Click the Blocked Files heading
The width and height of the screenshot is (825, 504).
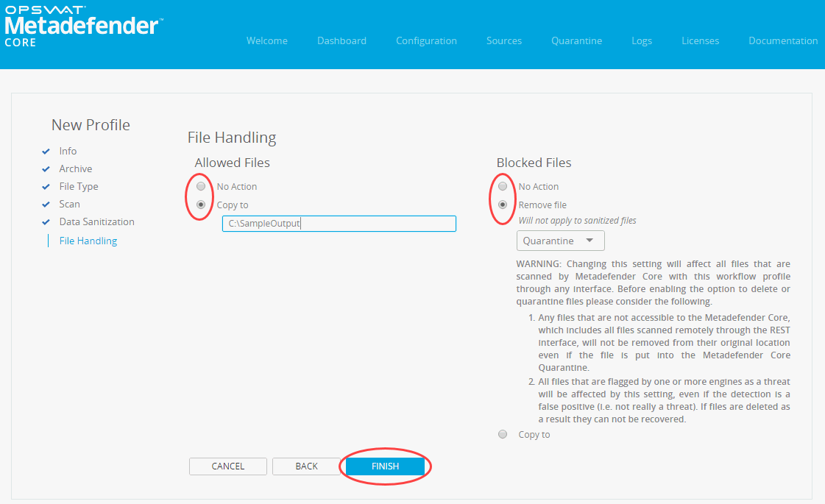pyautogui.click(x=534, y=163)
